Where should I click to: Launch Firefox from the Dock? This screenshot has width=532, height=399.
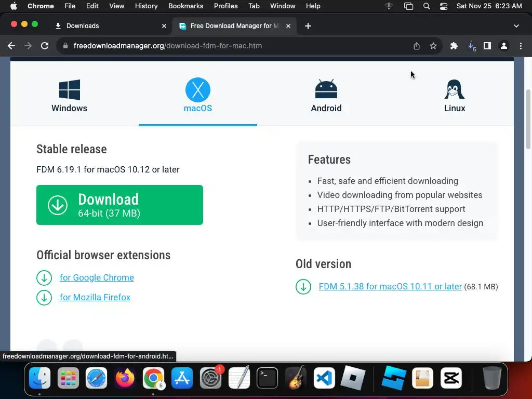point(125,378)
